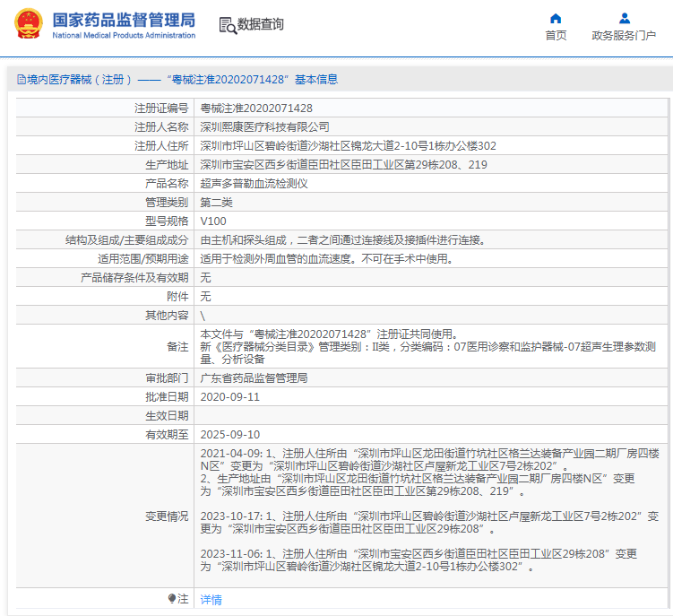Viewport: 673px width, 616px height.
Task: Click the 数据查询 label
Action: (x=261, y=24)
